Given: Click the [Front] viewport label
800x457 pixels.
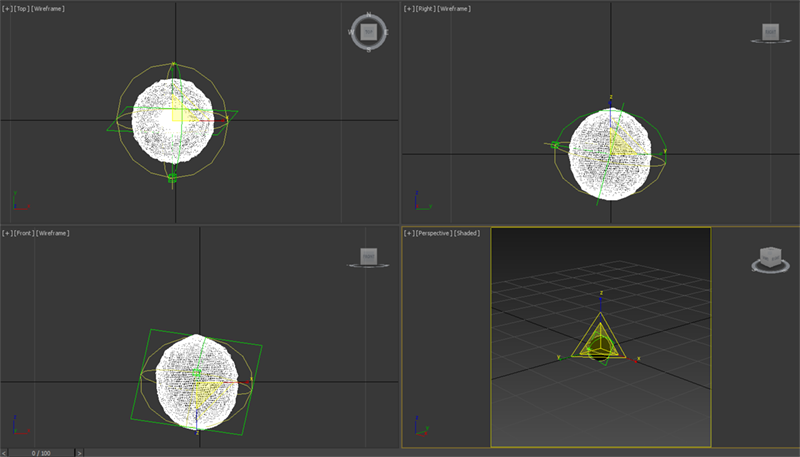Looking at the screenshot, I should point(23,233).
